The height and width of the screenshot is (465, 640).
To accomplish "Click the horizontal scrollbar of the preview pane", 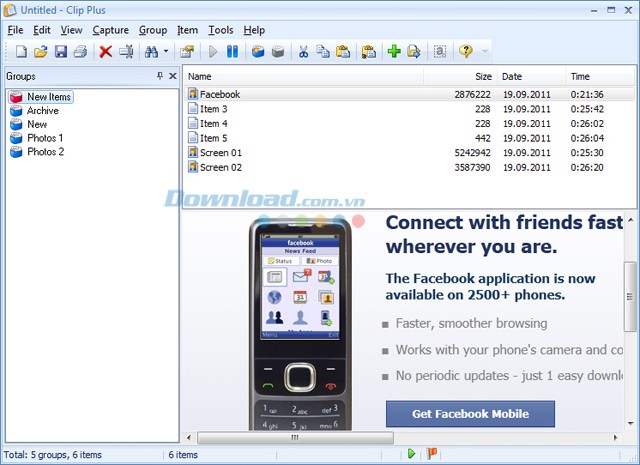I will pyautogui.click(x=400, y=437).
